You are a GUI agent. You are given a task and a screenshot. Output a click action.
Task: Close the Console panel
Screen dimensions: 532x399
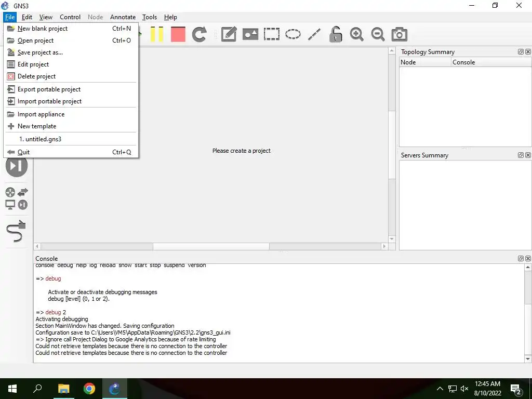pos(528,259)
